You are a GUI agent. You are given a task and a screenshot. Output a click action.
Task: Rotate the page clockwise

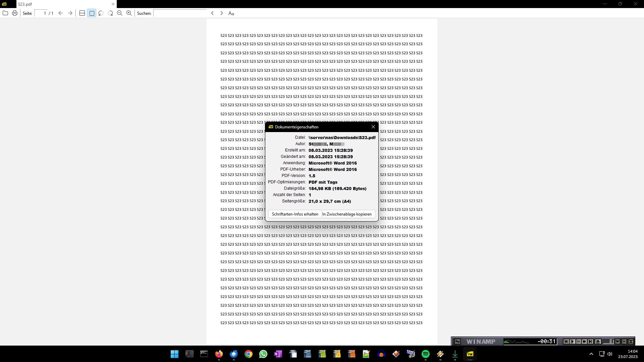(110, 13)
